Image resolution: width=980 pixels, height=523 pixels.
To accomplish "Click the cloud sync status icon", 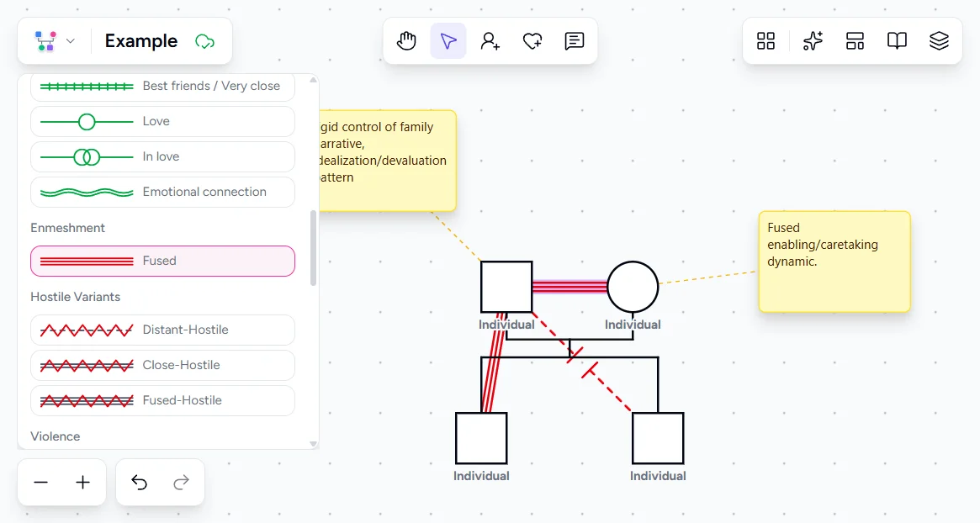I will [204, 42].
